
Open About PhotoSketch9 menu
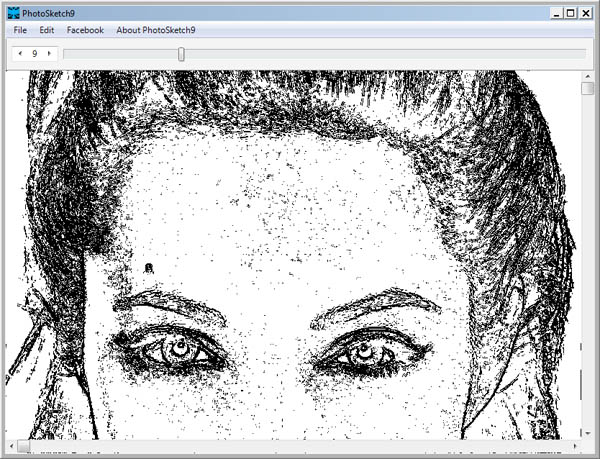[156, 30]
